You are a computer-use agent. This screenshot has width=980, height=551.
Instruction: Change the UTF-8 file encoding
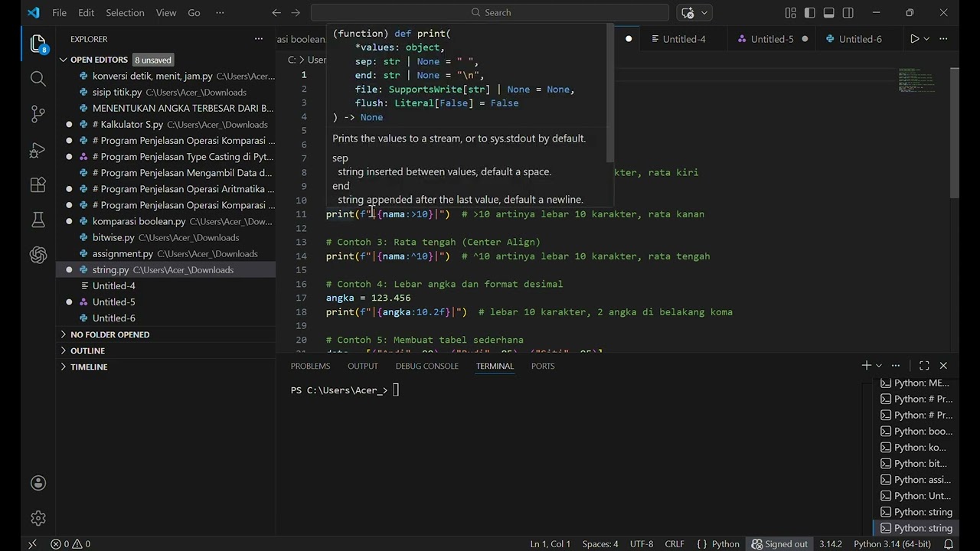642,544
